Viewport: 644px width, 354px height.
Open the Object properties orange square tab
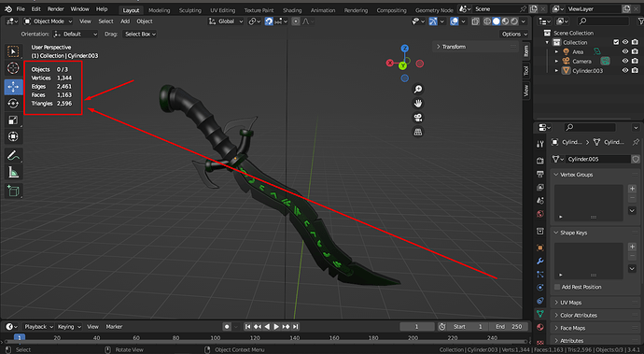click(x=540, y=248)
